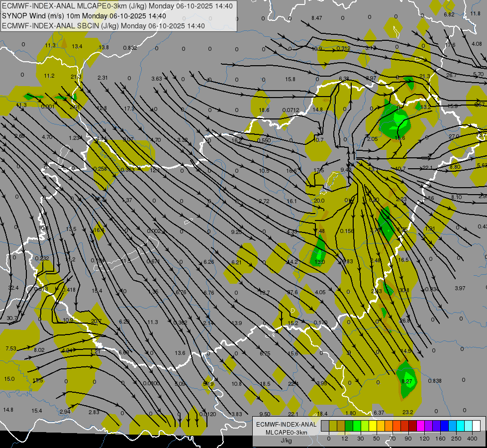The width and height of the screenshot is (487, 448).
Task: Select the value 13.6
Action: click(180, 353)
